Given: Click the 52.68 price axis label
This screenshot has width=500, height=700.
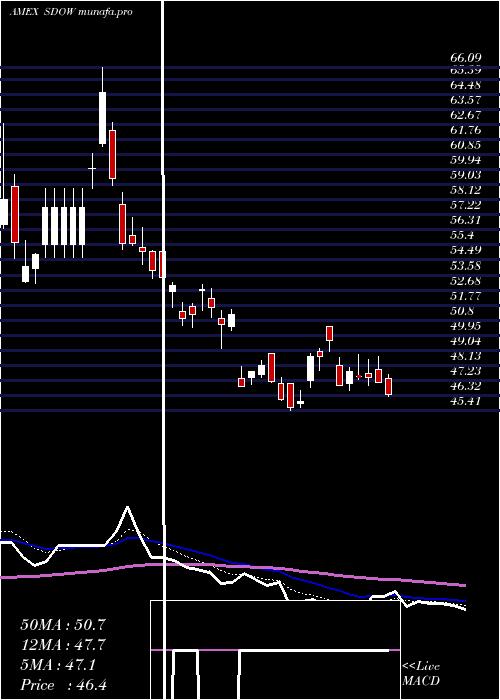Looking at the screenshot, I should click(465, 280).
